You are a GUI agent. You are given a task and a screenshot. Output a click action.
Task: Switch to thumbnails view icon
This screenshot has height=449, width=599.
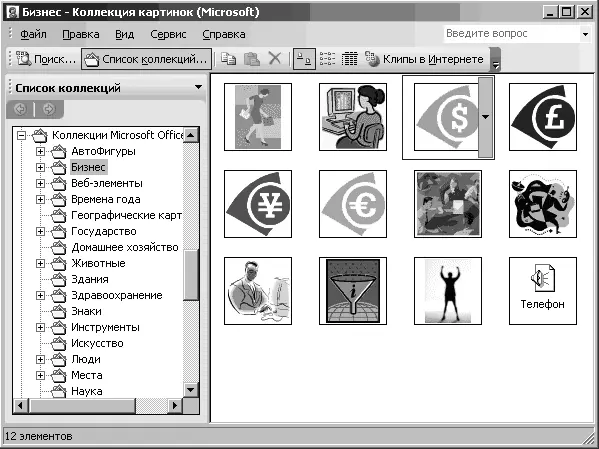(304, 59)
